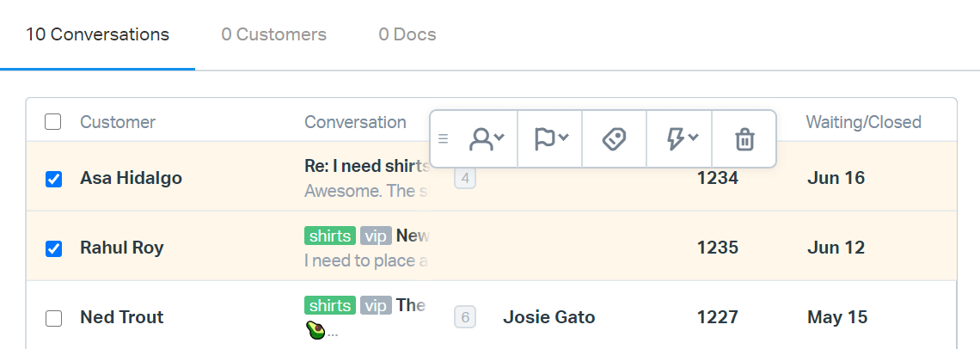Select Ned Trout's conversation checkbox
This screenshot has height=349, width=980.
(x=53, y=318)
